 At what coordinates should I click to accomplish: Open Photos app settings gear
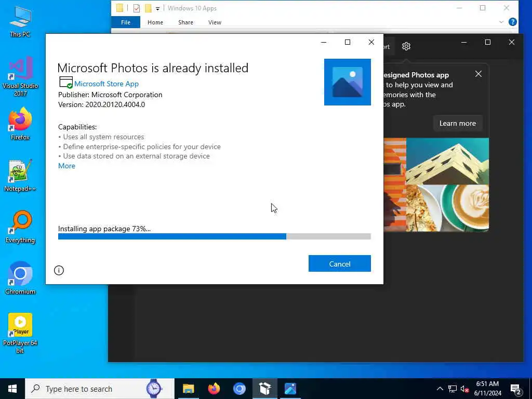pyautogui.click(x=406, y=46)
